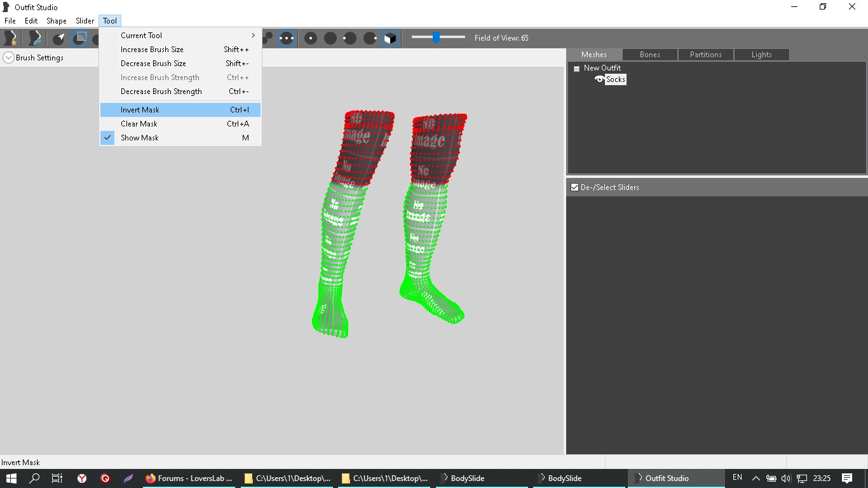The image size is (868, 488).
Task: Switch to the Meshes tab
Action: (594, 55)
